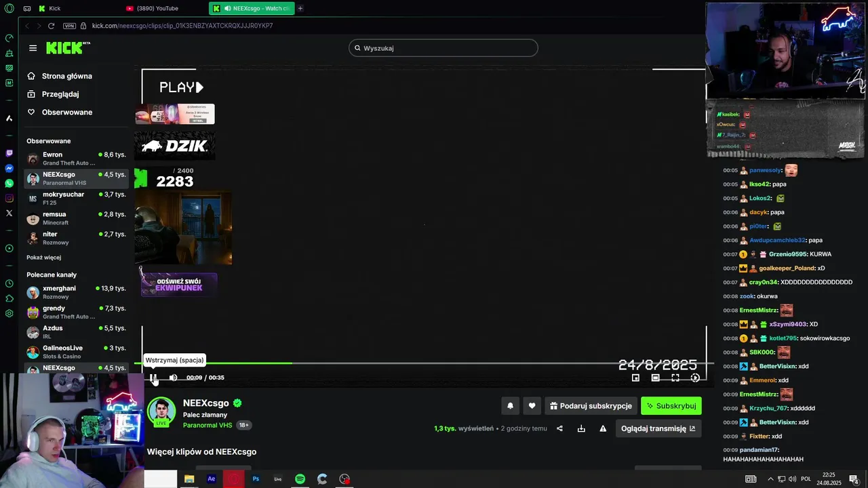Open After Effects from the taskbar
868x488 pixels.
point(212,479)
